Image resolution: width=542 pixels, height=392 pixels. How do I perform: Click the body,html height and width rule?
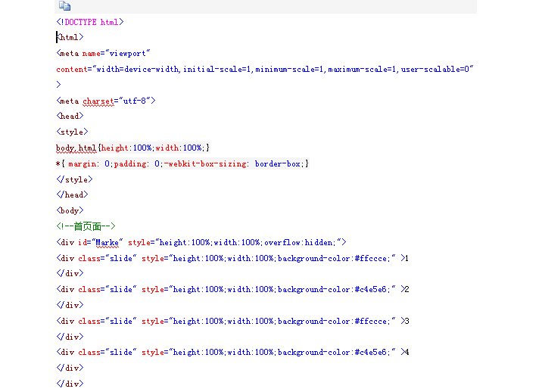coord(132,148)
